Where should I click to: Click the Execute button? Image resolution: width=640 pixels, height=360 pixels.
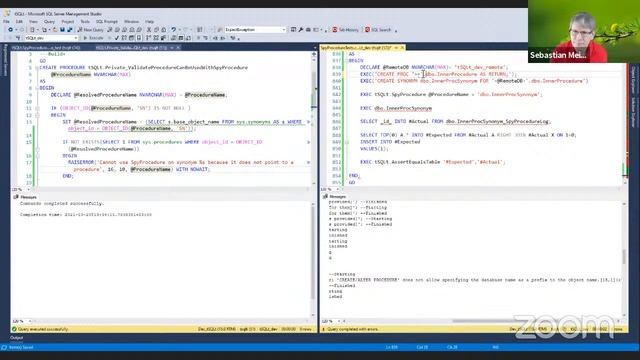coord(93,38)
